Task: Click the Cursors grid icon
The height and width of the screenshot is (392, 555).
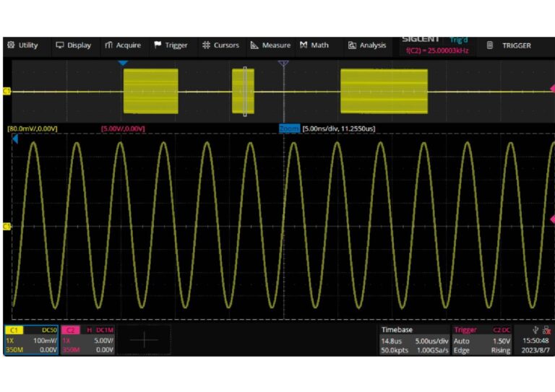Action: [x=206, y=45]
